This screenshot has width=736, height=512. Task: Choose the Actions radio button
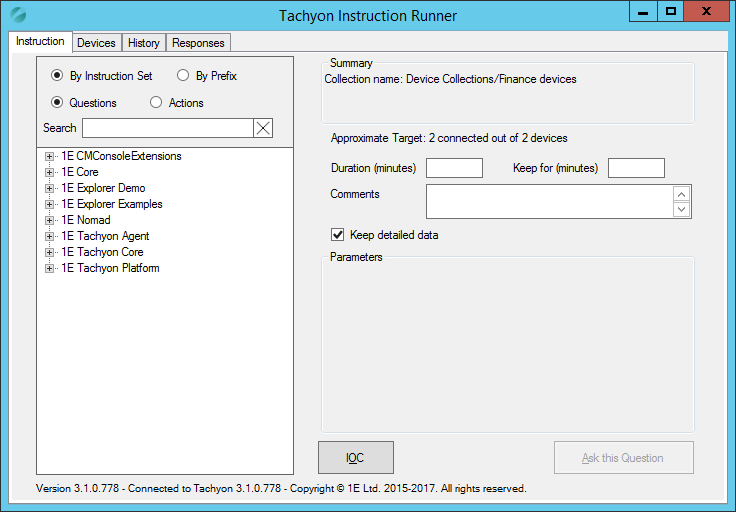coord(156,103)
